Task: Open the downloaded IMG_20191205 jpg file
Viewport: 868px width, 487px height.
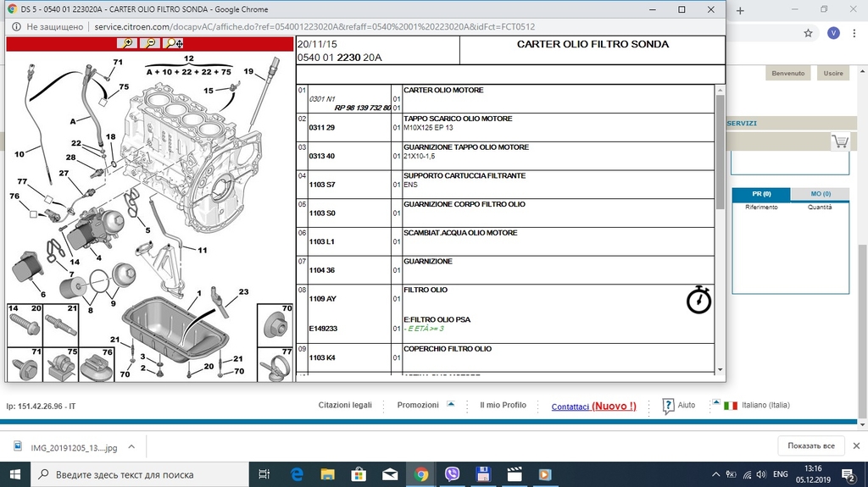Action: point(74,447)
